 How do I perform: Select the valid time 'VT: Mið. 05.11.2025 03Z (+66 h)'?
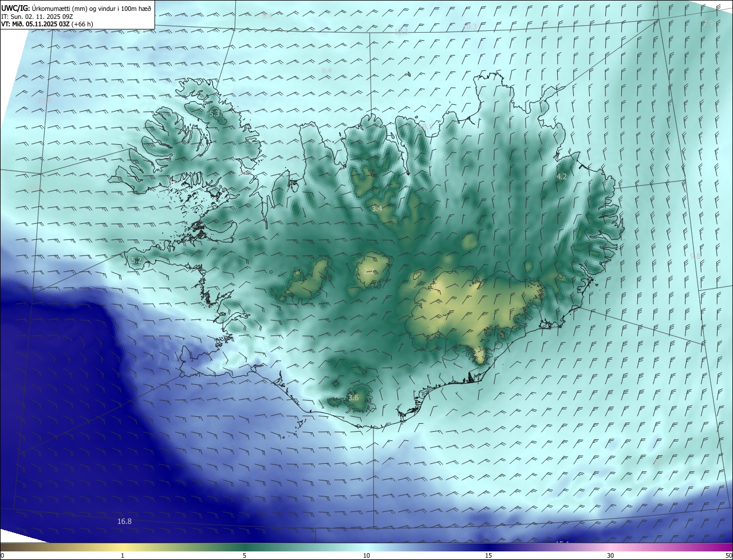(x=47, y=24)
